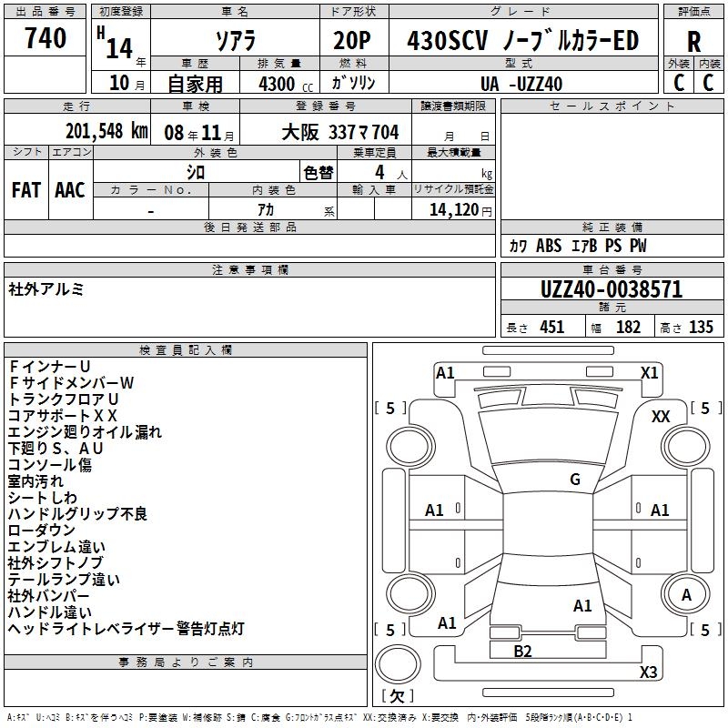Image resolution: width=728 pixels, height=728 pixels.
Task: Click seating capacity value "4"
Action: tap(379, 172)
